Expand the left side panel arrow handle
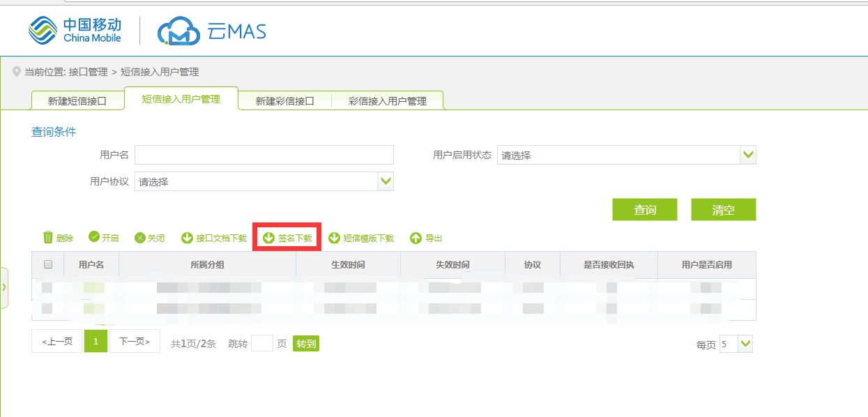868x417 pixels. (3, 287)
